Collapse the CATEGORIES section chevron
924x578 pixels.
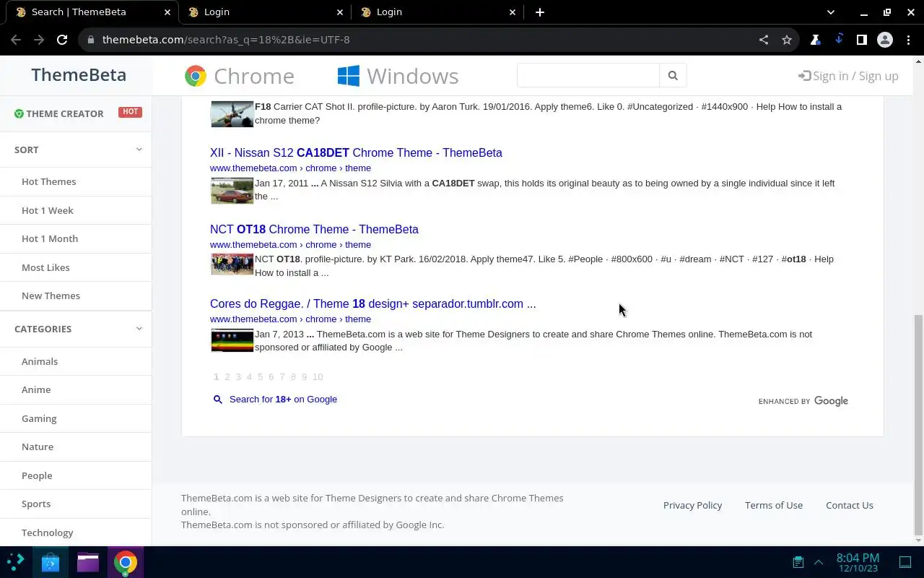(x=139, y=329)
